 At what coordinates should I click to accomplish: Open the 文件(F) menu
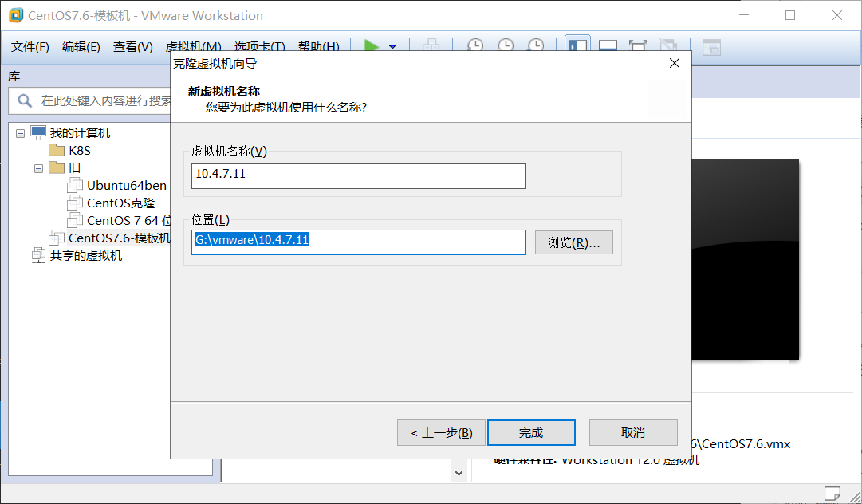pyautogui.click(x=30, y=47)
